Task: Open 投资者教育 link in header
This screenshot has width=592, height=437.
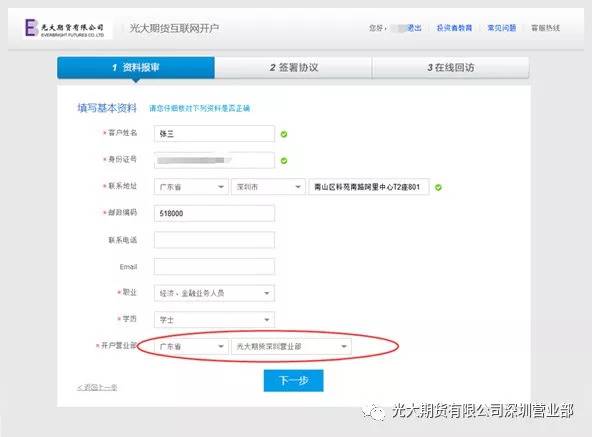Action: tap(454, 28)
